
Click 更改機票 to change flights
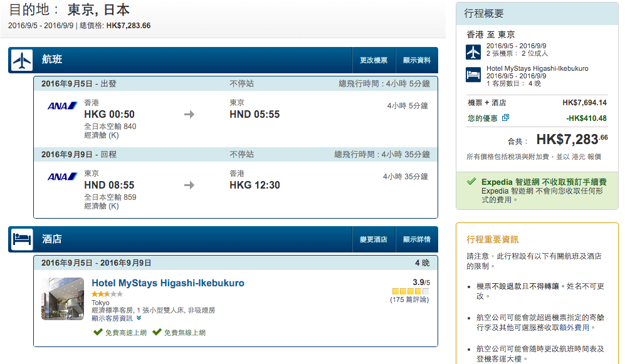pos(374,60)
